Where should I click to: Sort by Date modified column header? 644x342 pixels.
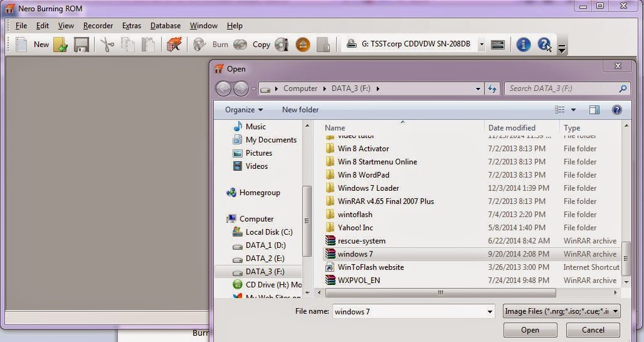[x=512, y=128]
